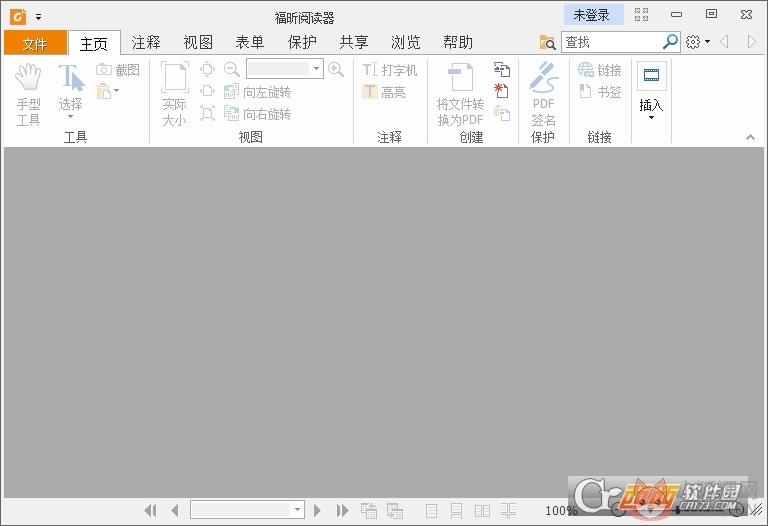Switch to the 共享 tab
The image size is (768, 526).
coord(354,43)
